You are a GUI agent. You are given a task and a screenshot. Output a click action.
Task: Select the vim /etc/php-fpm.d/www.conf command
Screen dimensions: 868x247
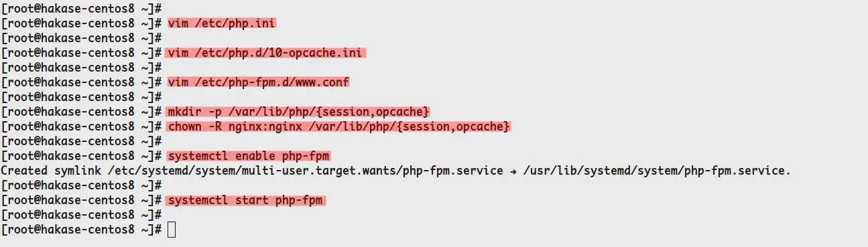point(259,82)
